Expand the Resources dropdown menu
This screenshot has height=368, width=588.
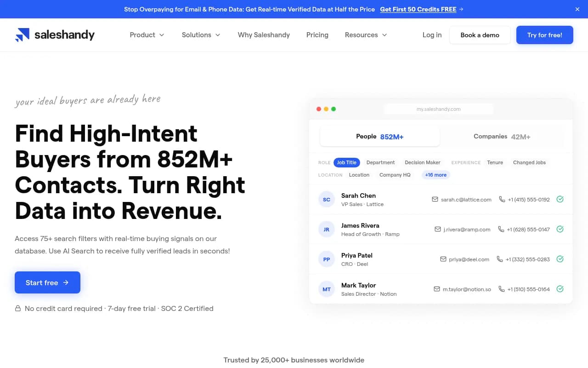[x=366, y=35]
